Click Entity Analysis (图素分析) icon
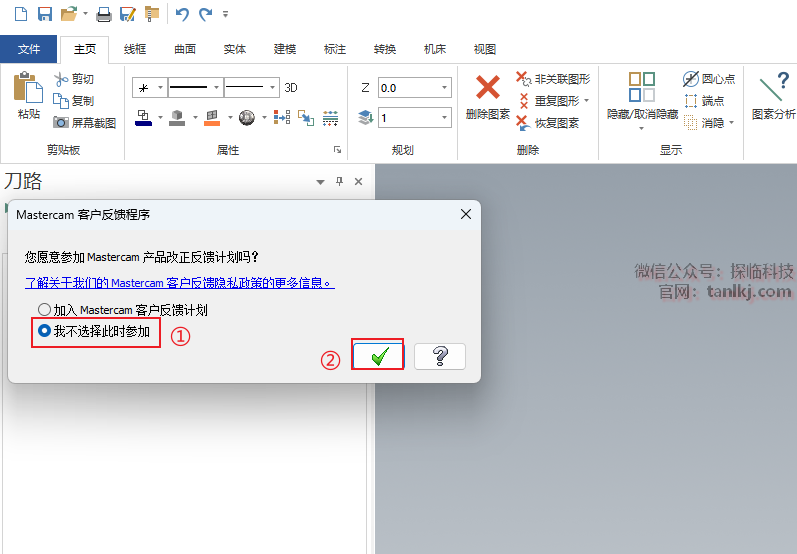Image resolution: width=797 pixels, height=554 pixels. [x=775, y=86]
